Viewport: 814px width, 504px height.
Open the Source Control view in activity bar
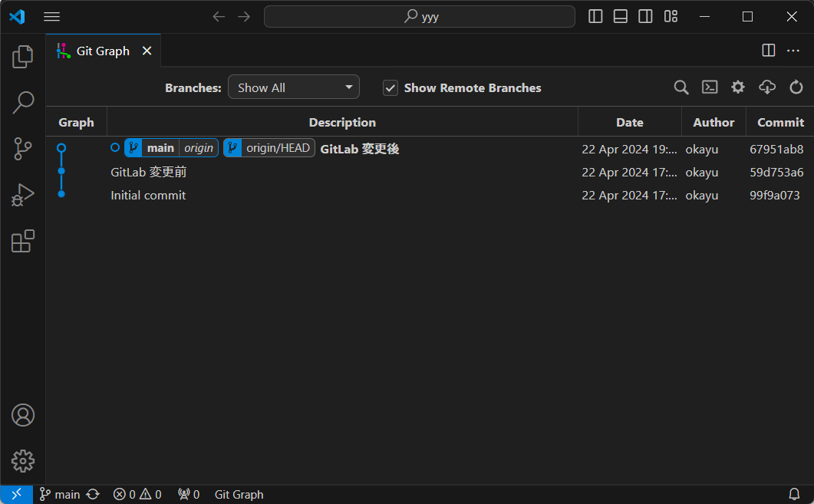[23, 149]
